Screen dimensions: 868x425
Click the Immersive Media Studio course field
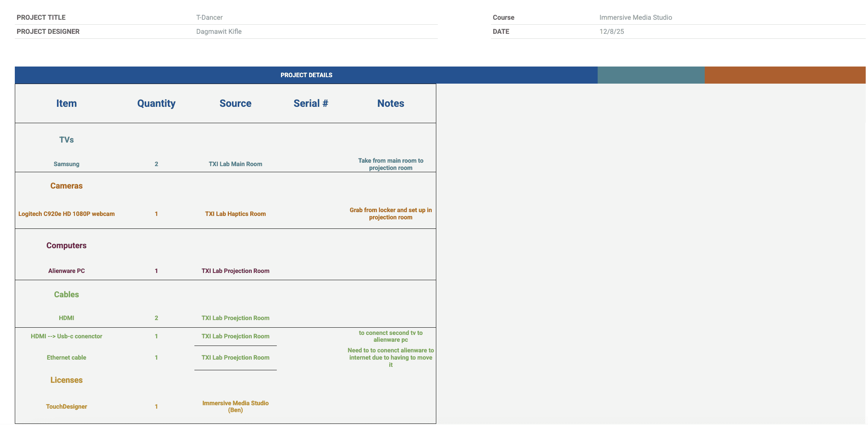(x=635, y=17)
